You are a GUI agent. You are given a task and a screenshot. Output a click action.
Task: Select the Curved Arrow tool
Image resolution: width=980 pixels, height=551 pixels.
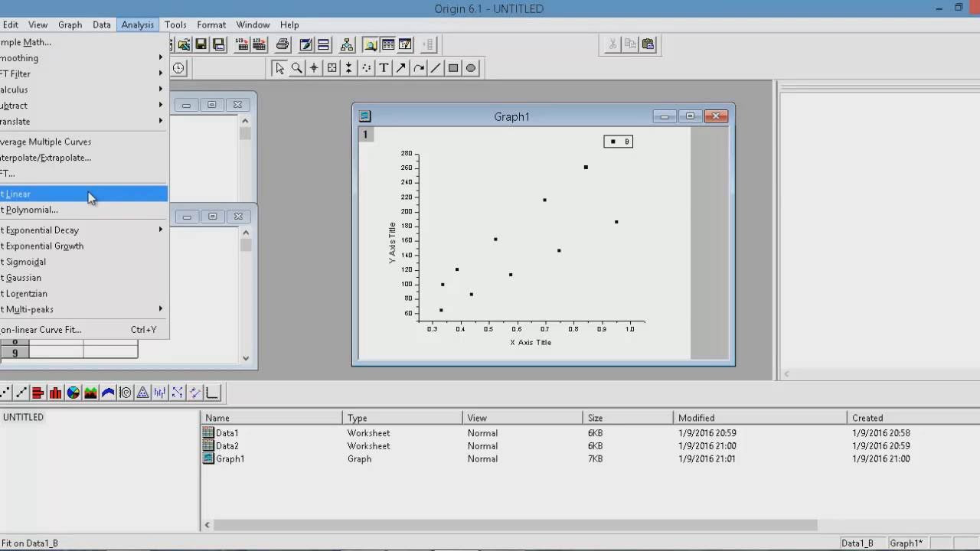pyautogui.click(x=419, y=68)
